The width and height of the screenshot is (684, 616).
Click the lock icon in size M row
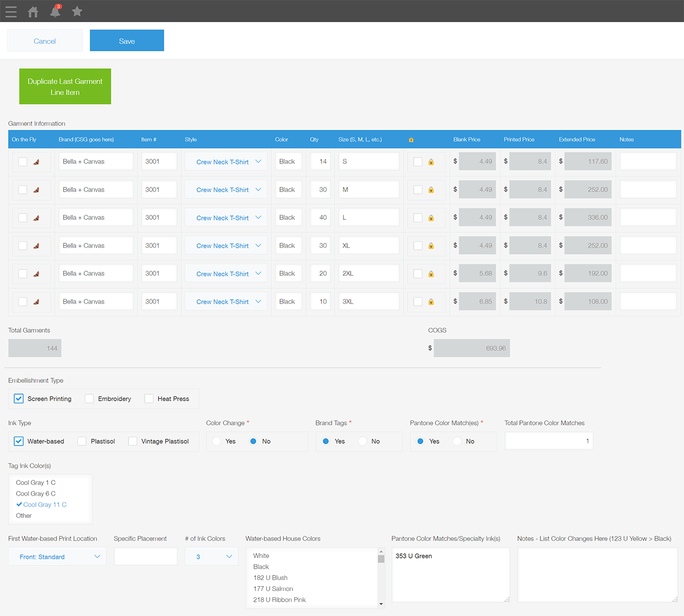431,190
